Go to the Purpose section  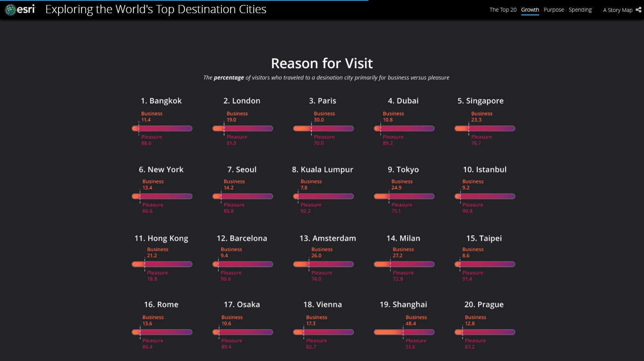click(553, 10)
